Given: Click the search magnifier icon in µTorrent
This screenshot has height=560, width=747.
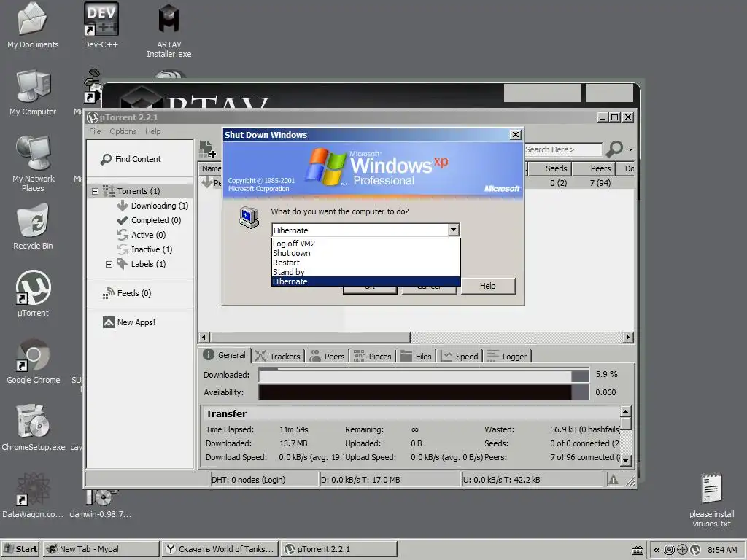Looking at the screenshot, I should coord(614,149).
